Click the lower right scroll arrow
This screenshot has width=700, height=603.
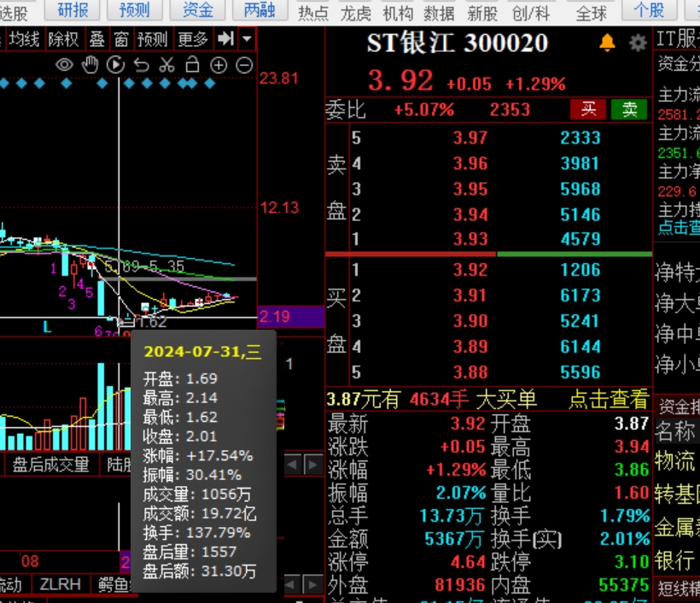pyautogui.click(x=313, y=584)
